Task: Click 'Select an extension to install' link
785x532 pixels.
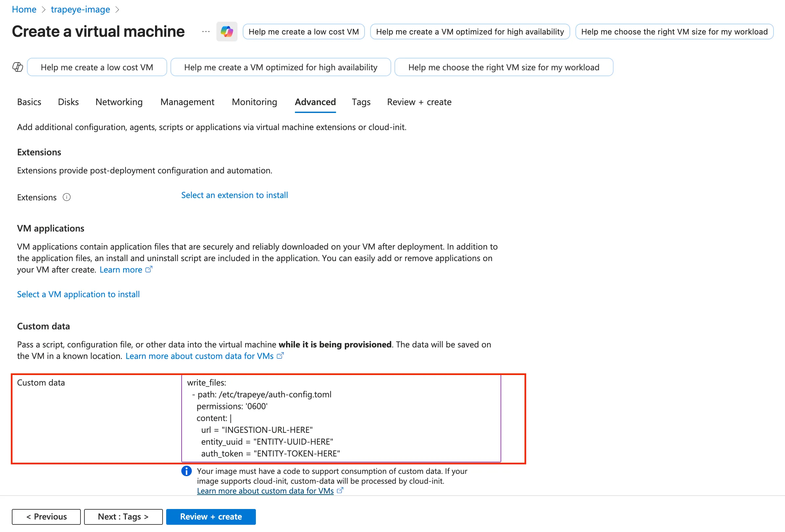Action: pos(235,195)
